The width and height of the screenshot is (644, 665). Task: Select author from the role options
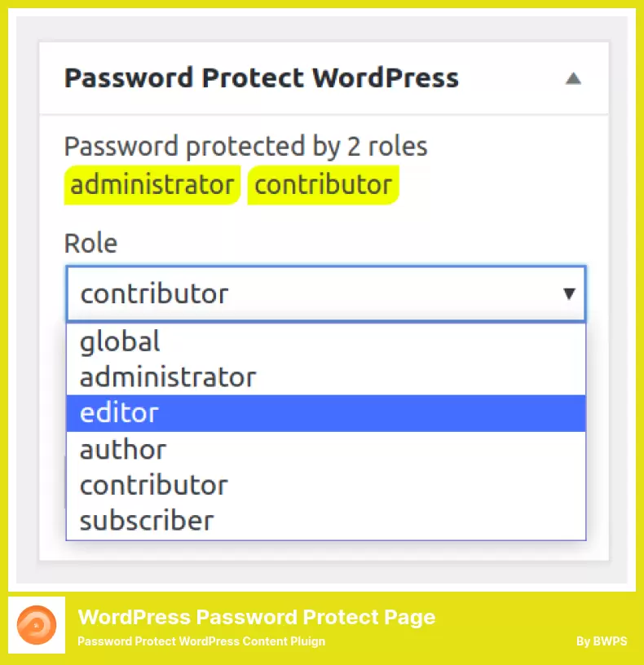point(326,450)
